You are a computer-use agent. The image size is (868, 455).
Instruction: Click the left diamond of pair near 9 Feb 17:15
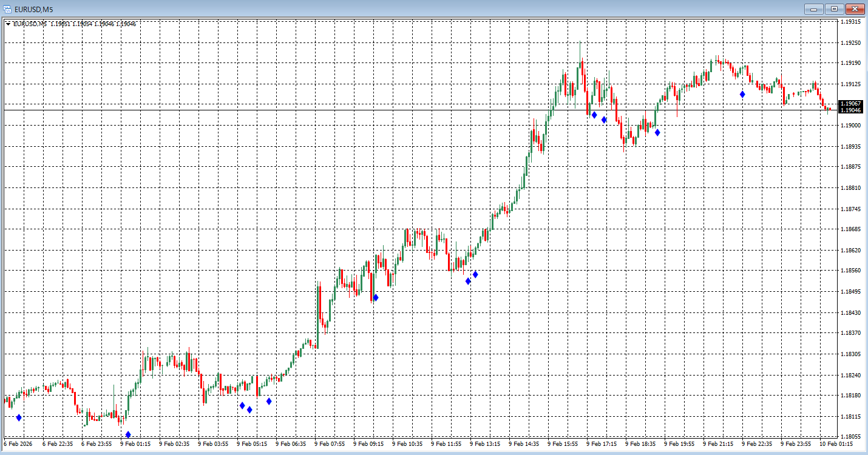tap(594, 115)
